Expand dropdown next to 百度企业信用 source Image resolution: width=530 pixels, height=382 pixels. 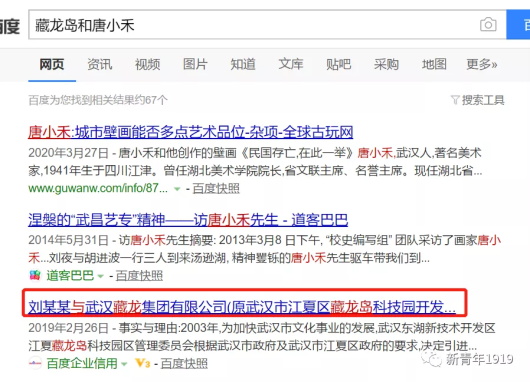[124, 364]
